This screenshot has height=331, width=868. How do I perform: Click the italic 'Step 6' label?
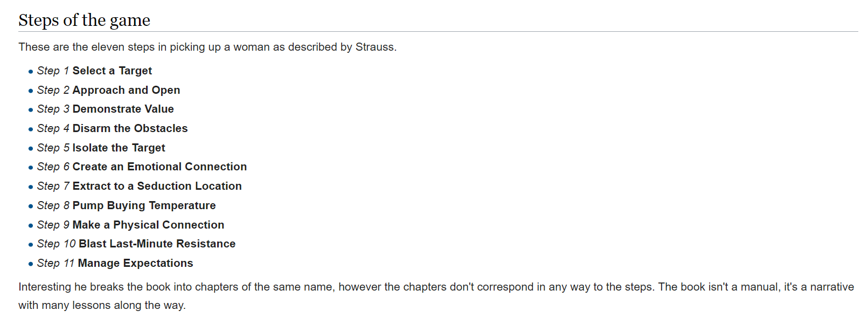[x=53, y=167]
